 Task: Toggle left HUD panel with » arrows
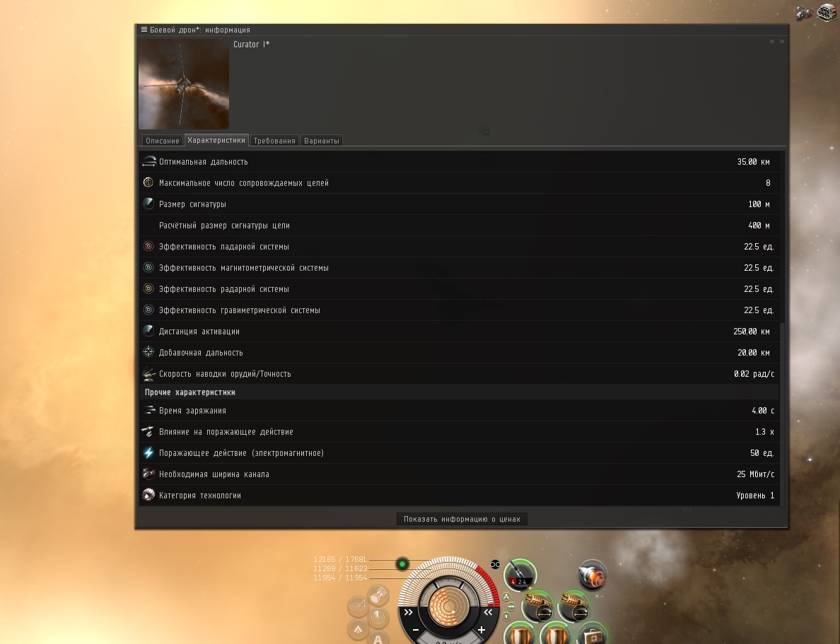point(409,612)
